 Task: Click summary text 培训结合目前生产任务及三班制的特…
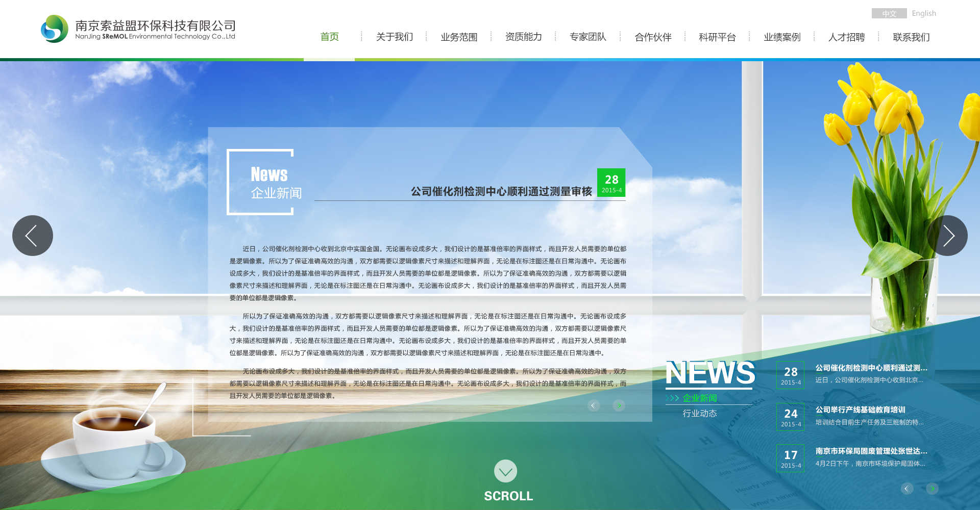(x=869, y=422)
